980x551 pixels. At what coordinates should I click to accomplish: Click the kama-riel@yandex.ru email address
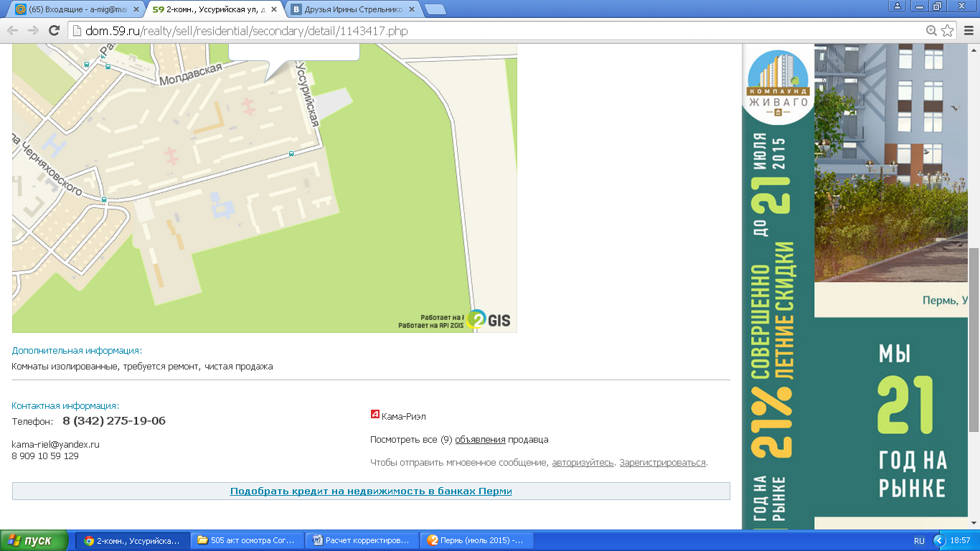pos(55,445)
